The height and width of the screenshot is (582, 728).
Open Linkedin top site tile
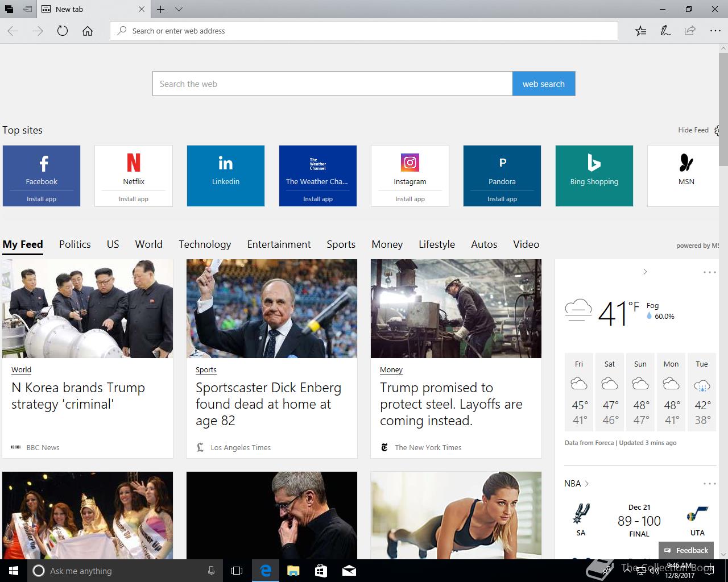click(x=226, y=176)
